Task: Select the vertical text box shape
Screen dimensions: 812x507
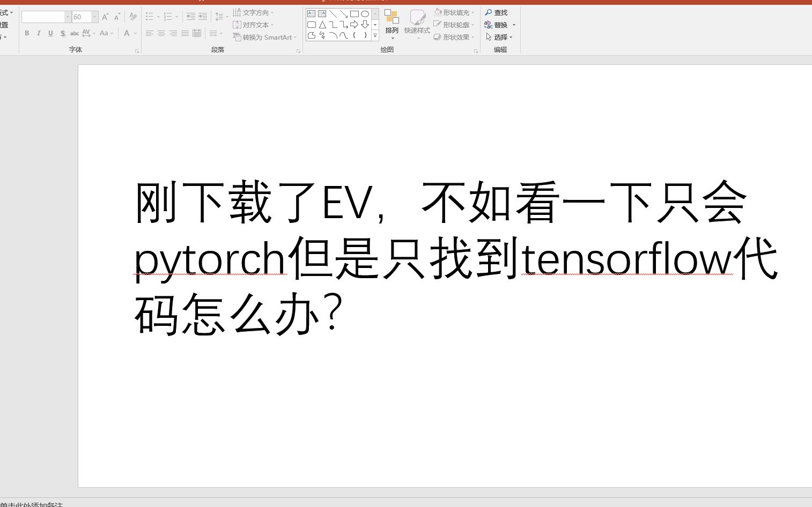Action: pyautogui.click(x=322, y=14)
